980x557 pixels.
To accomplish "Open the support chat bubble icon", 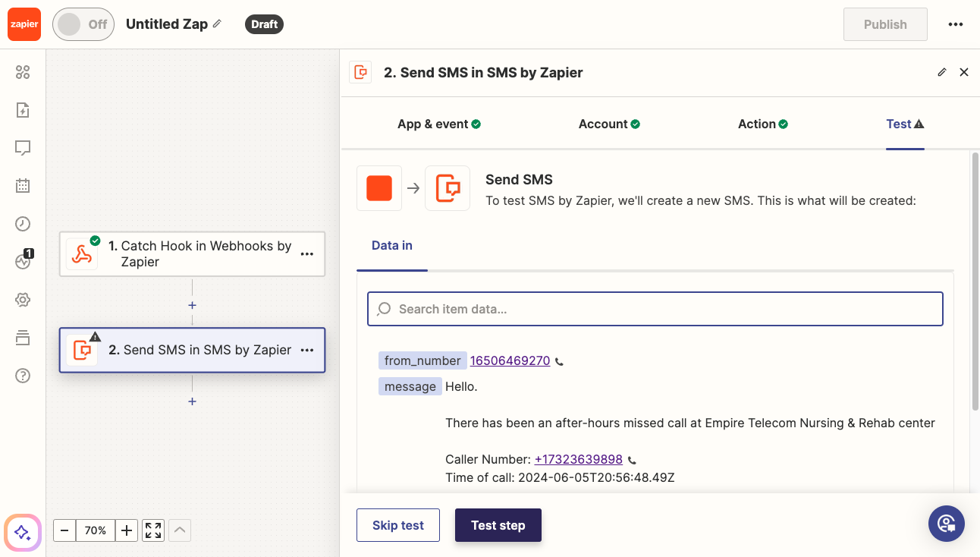I will (x=947, y=524).
